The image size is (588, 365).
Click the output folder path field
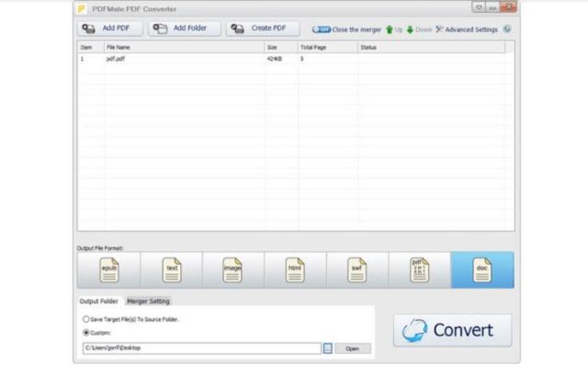coord(202,348)
